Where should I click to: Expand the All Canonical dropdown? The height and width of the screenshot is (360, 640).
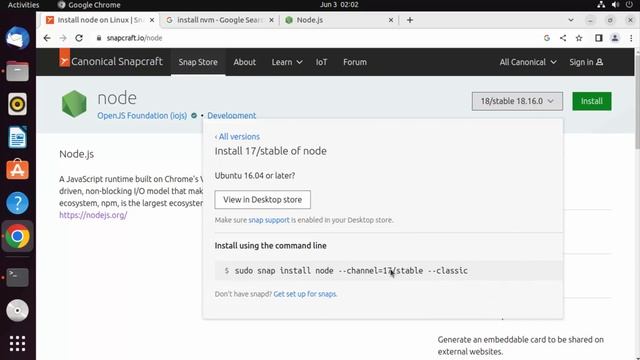pyautogui.click(x=528, y=62)
